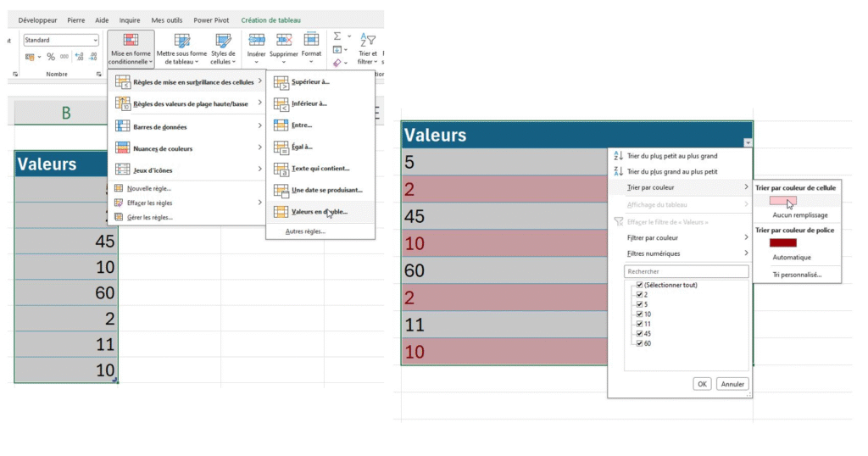Open the Standard number format dropdown
Viewport: 868px width, 456px height.
(x=95, y=40)
